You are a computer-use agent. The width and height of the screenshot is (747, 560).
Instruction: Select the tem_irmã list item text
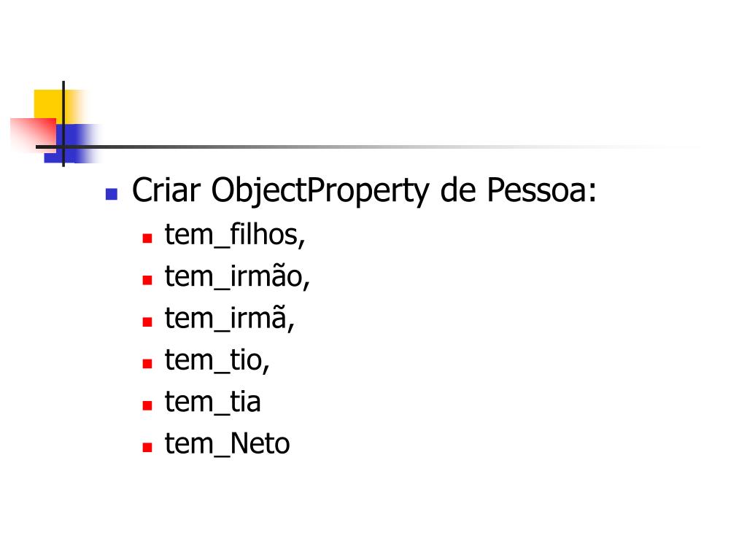(x=230, y=318)
